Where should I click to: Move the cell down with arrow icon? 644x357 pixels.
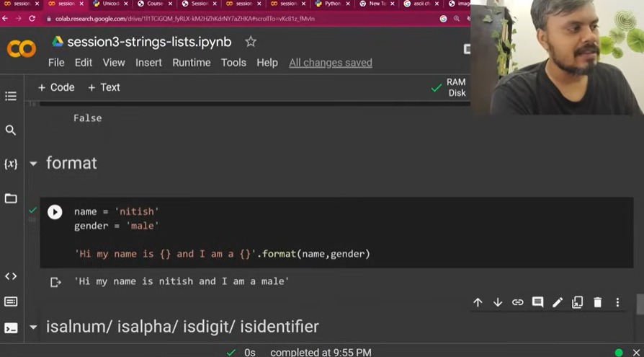tap(498, 302)
